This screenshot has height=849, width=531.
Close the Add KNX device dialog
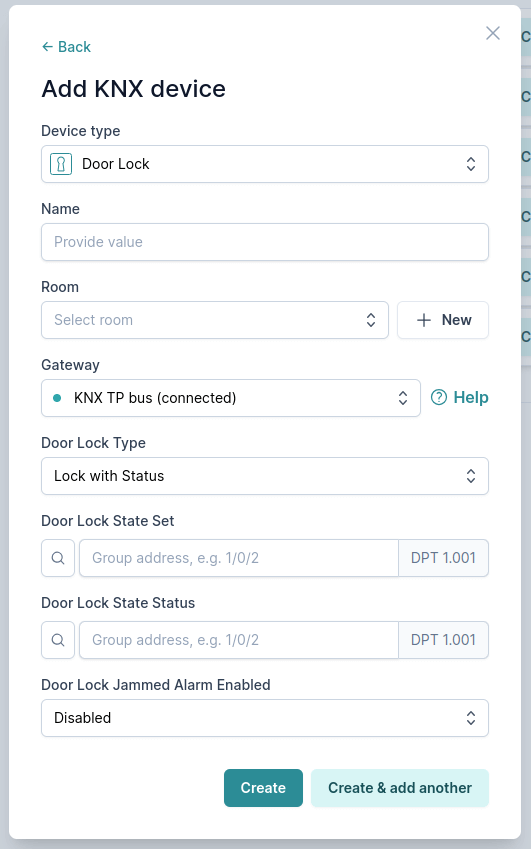(x=493, y=33)
